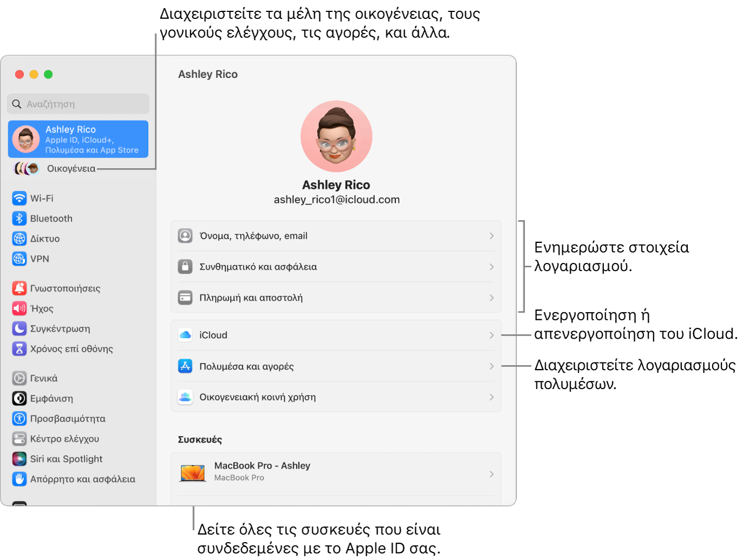Expand Πληρωμή και αποστολή row chevron

(491, 298)
